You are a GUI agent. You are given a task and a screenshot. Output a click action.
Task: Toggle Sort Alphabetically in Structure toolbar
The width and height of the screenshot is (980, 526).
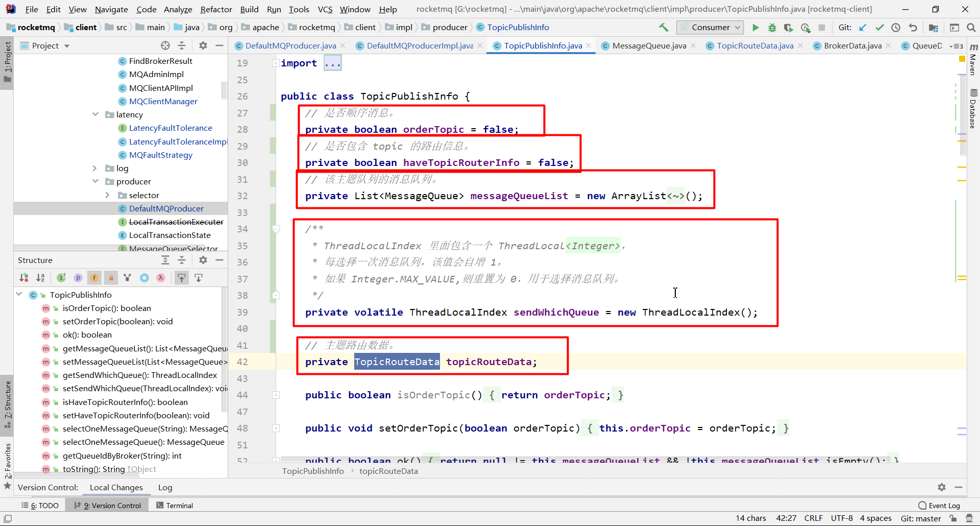40,278
